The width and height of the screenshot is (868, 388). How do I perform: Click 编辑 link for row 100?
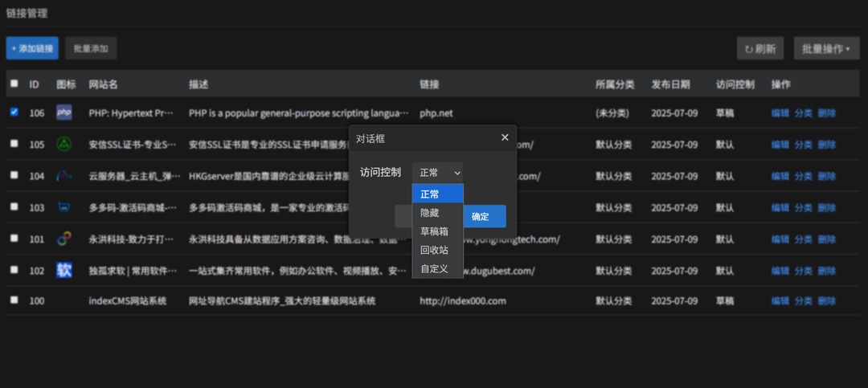(x=780, y=301)
